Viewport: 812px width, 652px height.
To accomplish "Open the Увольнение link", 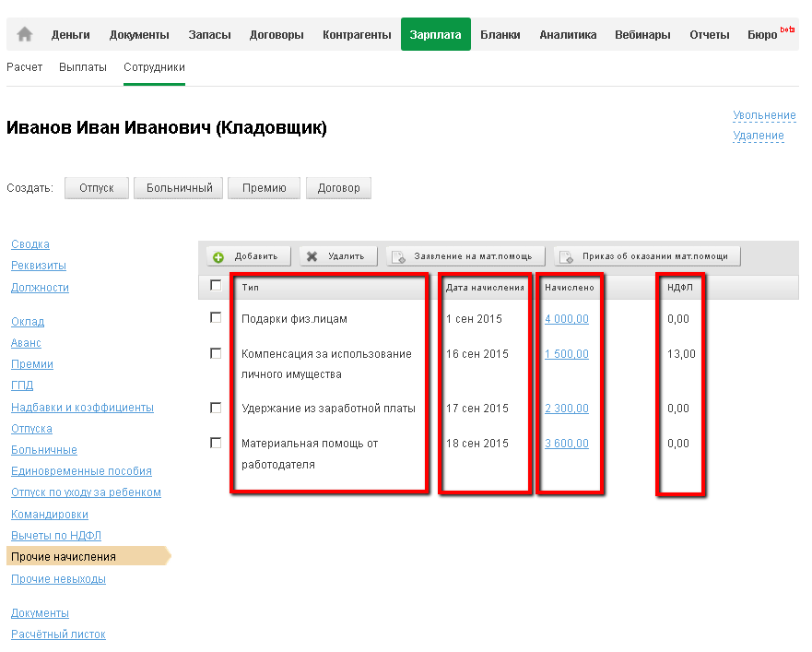I will tap(764, 115).
